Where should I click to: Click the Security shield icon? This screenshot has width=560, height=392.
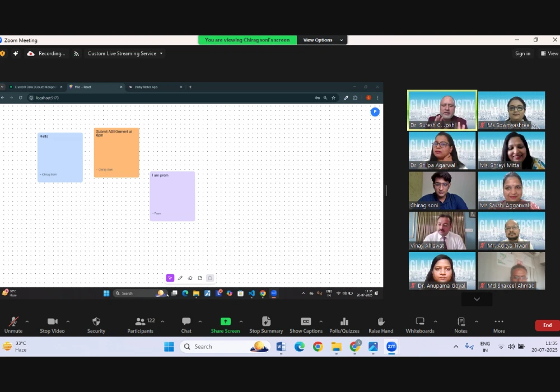[96, 321]
